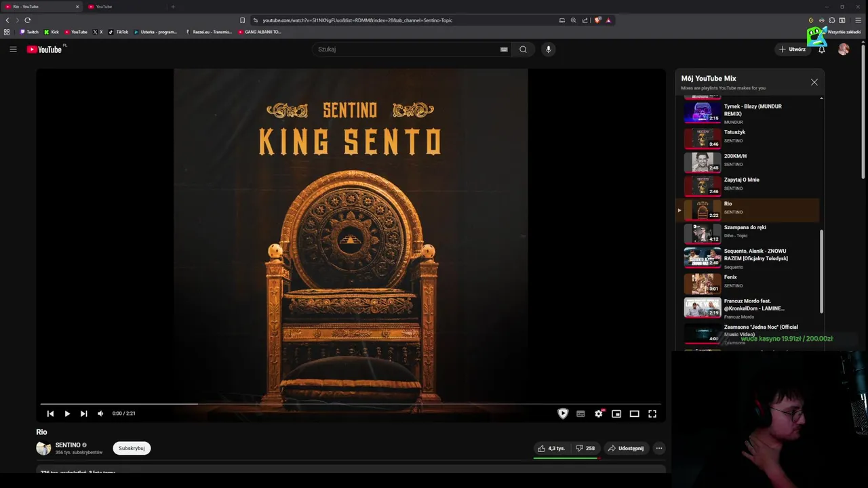Mute the video volume speaker icon
The height and width of the screenshot is (488, 868).
coord(100,413)
